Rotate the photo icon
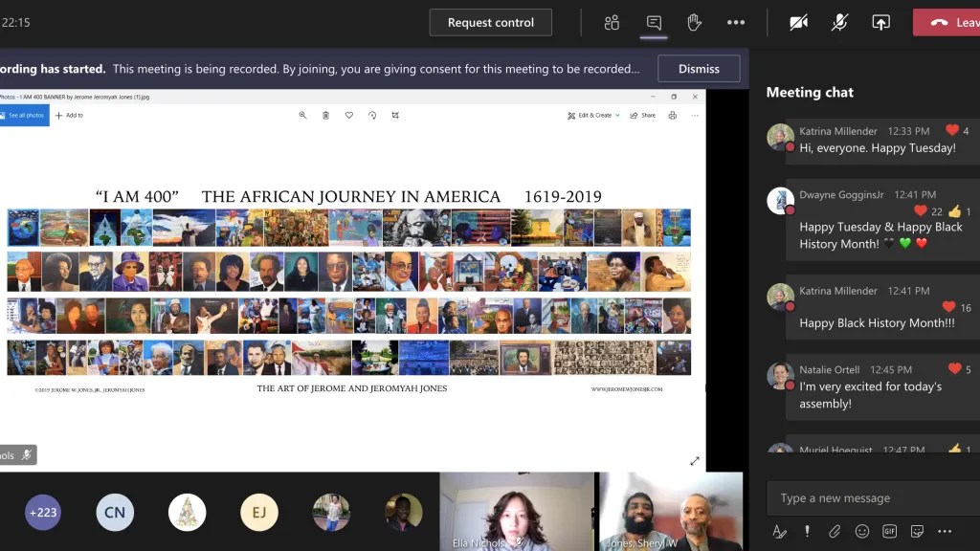Screen dimensions: 980x551 coord(372,115)
